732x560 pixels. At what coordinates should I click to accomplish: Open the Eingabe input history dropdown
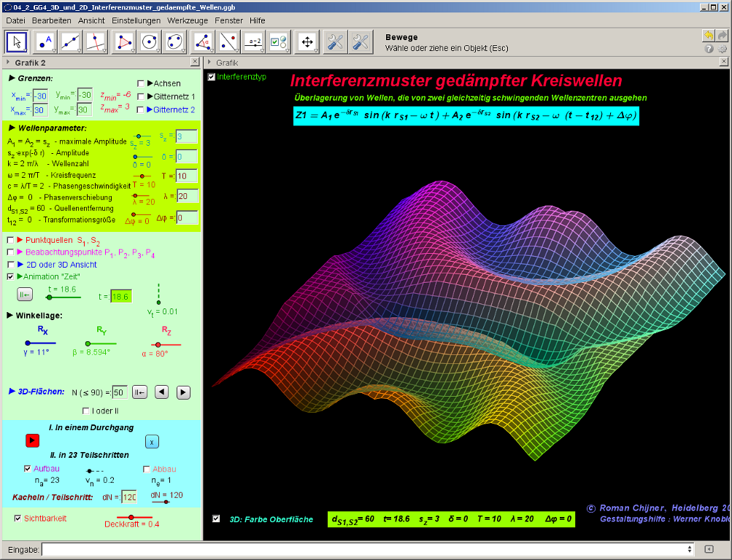[x=690, y=549]
